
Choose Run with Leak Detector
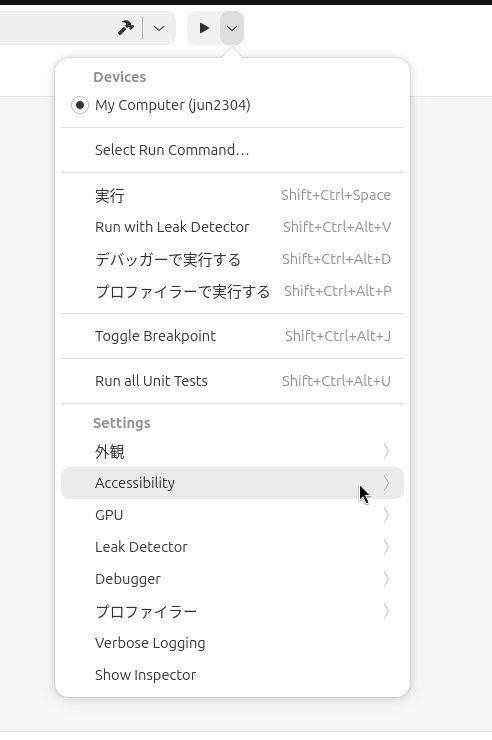232,227
